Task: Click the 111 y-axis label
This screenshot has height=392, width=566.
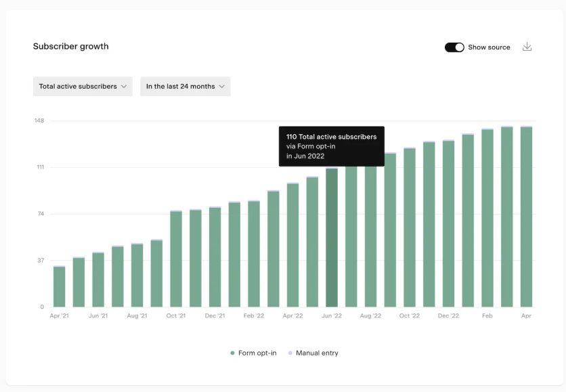Action: [x=41, y=167]
